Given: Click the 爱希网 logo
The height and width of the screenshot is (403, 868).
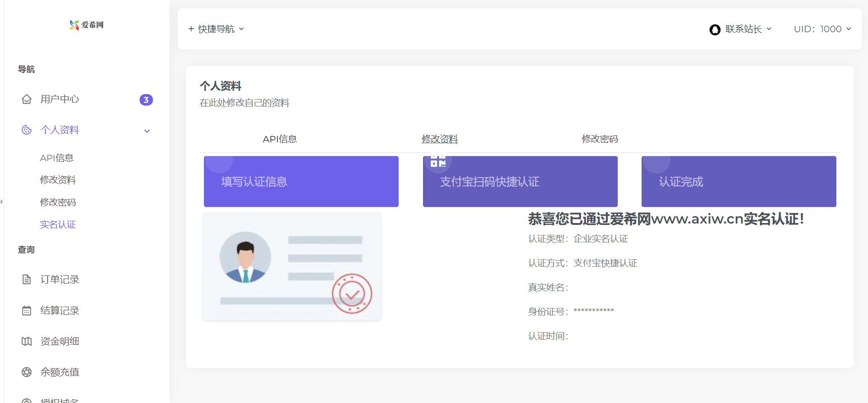Looking at the screenshot, I should [x=86, y=25].
